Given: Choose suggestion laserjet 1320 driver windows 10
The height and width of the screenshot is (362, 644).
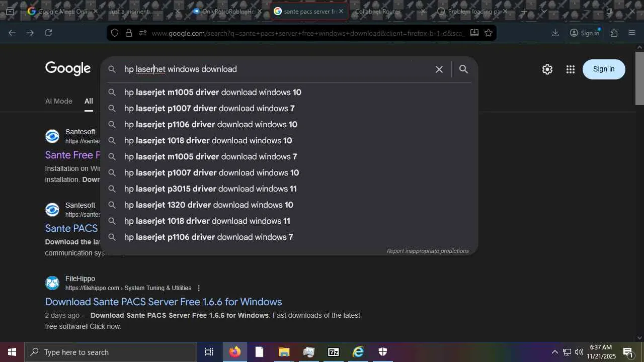Looking at the screenshot, I should point(289,205).
